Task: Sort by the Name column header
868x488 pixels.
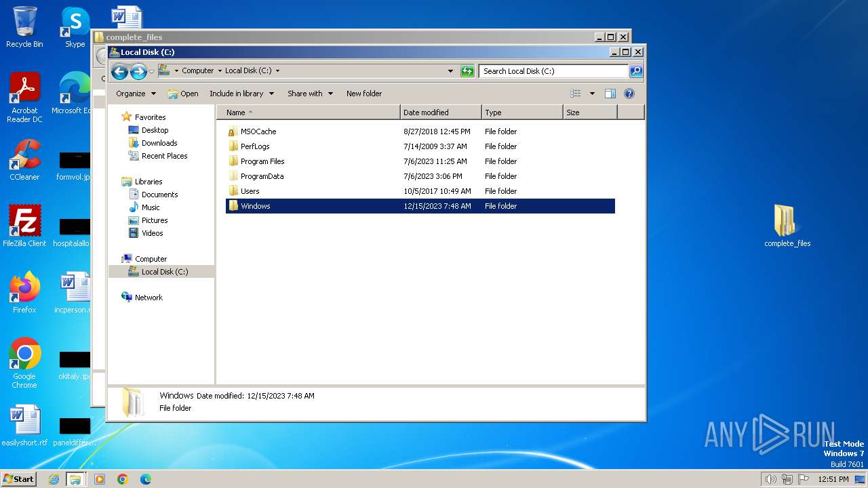Action: 309,113
